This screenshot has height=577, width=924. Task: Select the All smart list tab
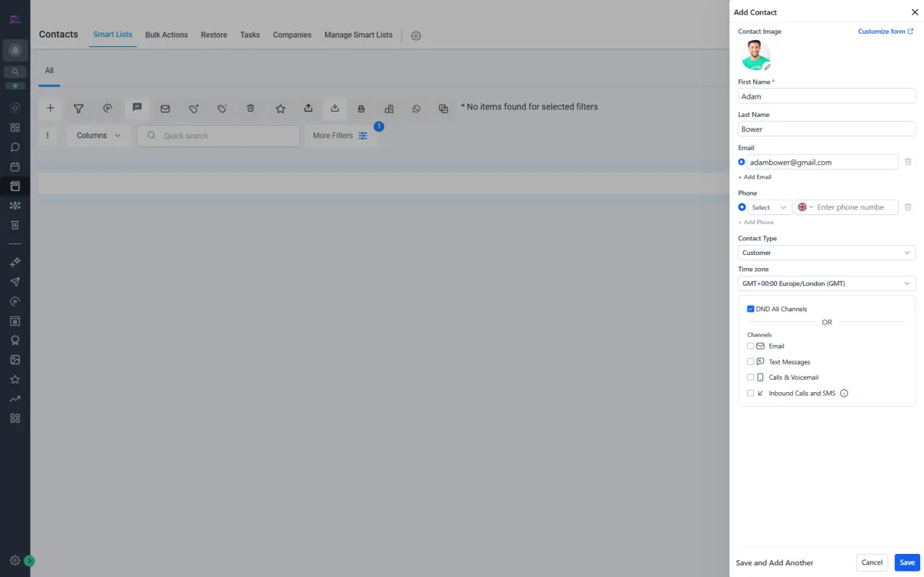49,71
